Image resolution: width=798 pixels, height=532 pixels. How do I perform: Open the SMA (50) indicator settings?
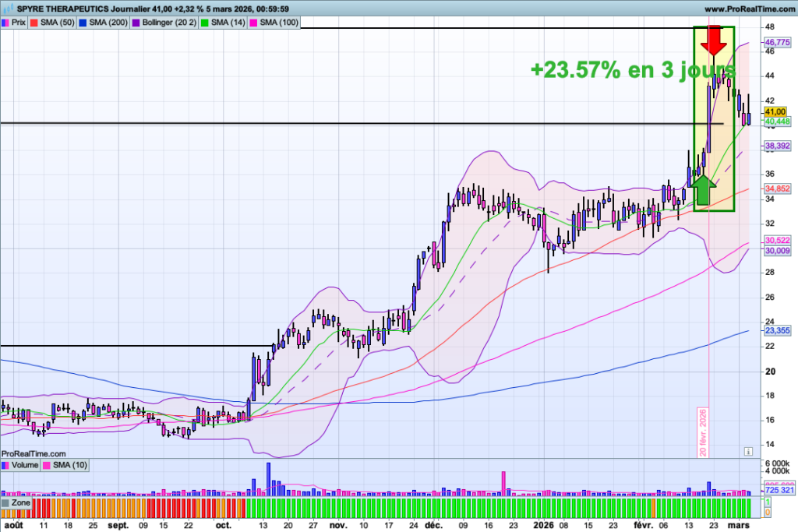56,23
